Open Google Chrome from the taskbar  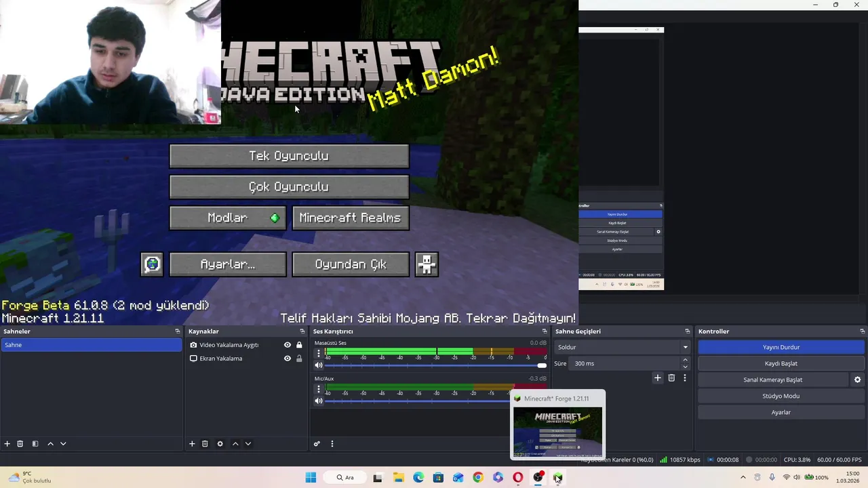click(478, 478)
